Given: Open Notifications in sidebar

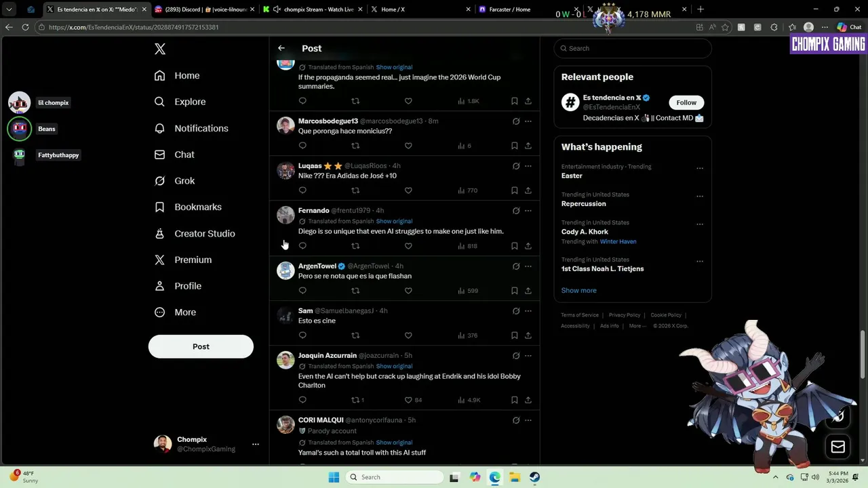Looking at the screenshot, I should 191,128.
